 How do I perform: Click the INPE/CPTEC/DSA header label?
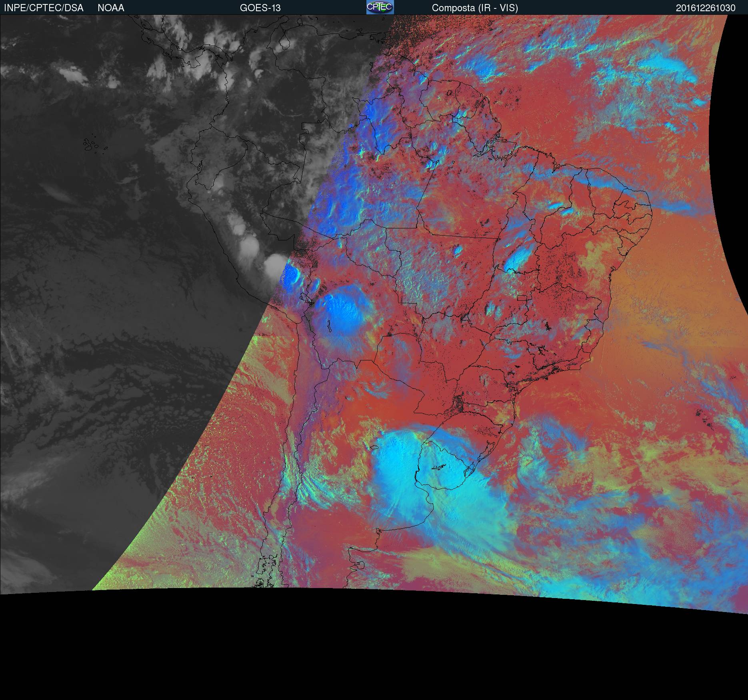[44, 8]
